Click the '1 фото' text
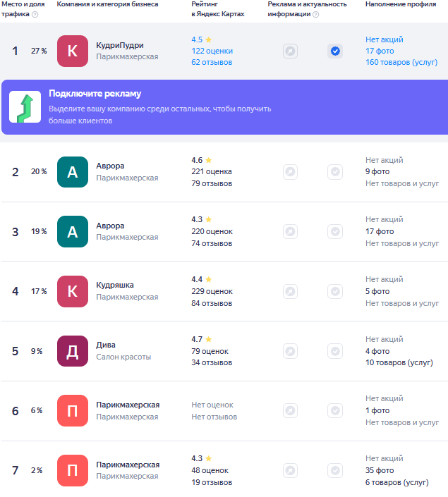The width and height of the screenshot is (448, 497). [x=377, y=410]
